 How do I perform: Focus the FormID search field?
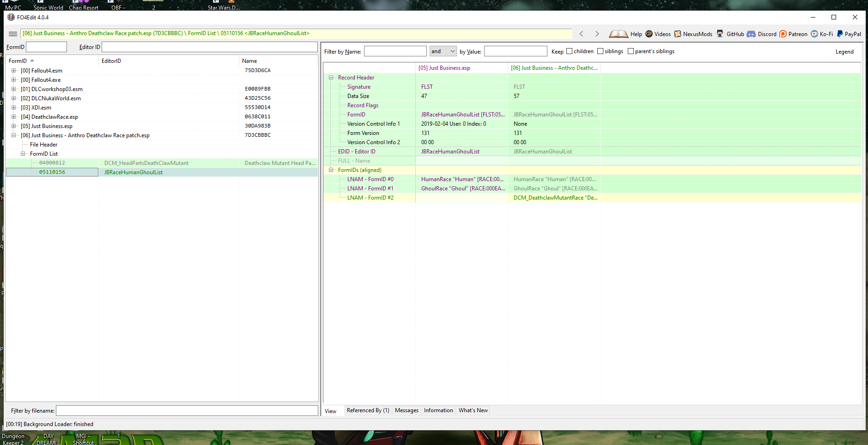[46, 47]
